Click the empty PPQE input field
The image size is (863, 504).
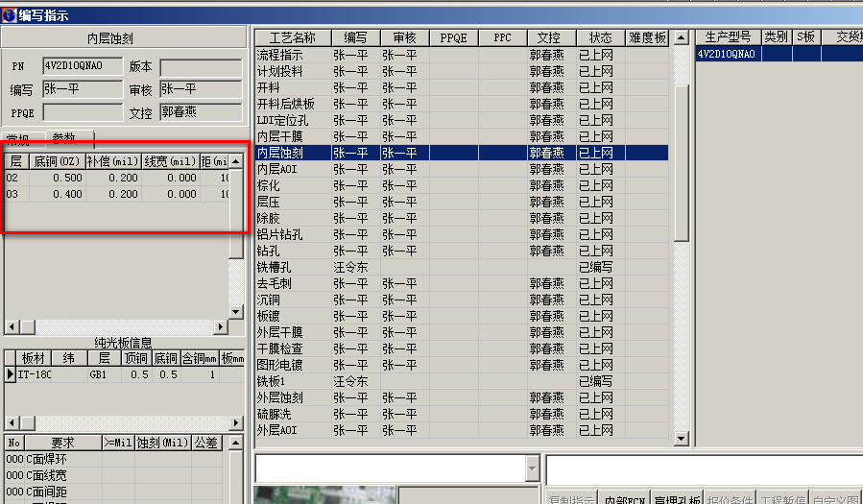(83, 112)
